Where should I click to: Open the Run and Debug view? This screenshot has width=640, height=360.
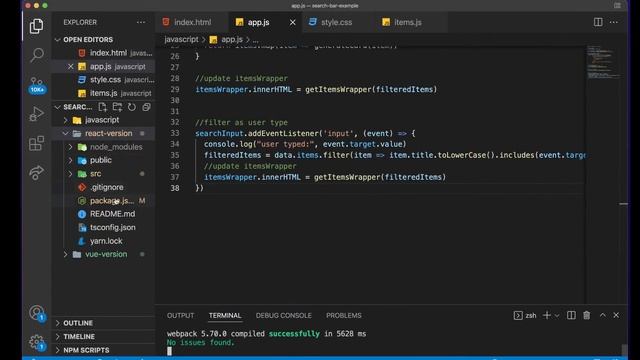point(36,114)
